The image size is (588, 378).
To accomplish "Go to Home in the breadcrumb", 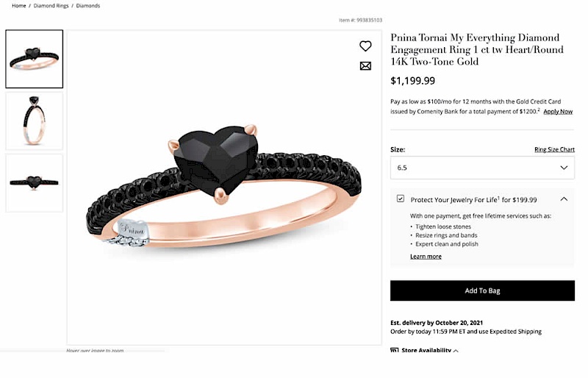I will (18, 6).
